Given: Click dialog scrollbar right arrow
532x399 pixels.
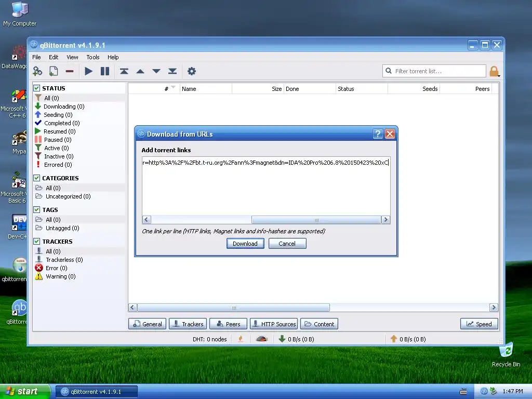Looking at the screenshot, I should coord(385,220).
